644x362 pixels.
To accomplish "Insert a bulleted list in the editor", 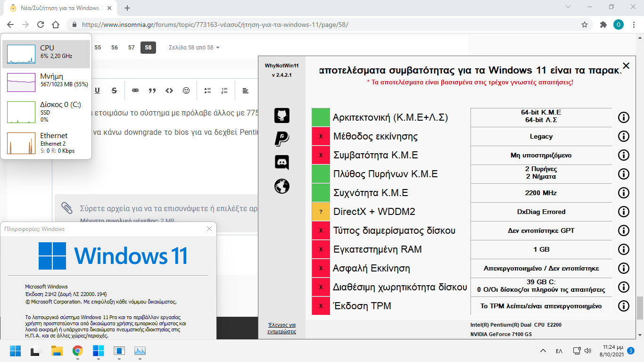I will [x=207, y=90].
